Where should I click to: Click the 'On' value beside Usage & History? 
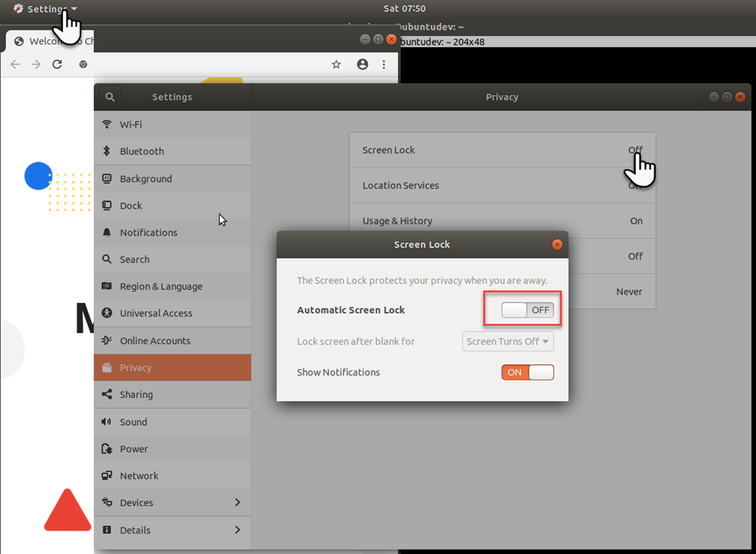636,221
